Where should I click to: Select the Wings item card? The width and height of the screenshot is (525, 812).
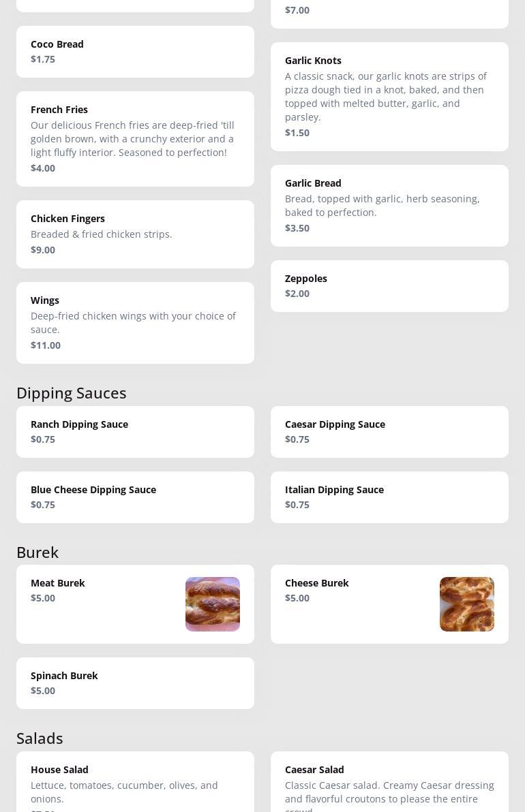click(135, 323)
